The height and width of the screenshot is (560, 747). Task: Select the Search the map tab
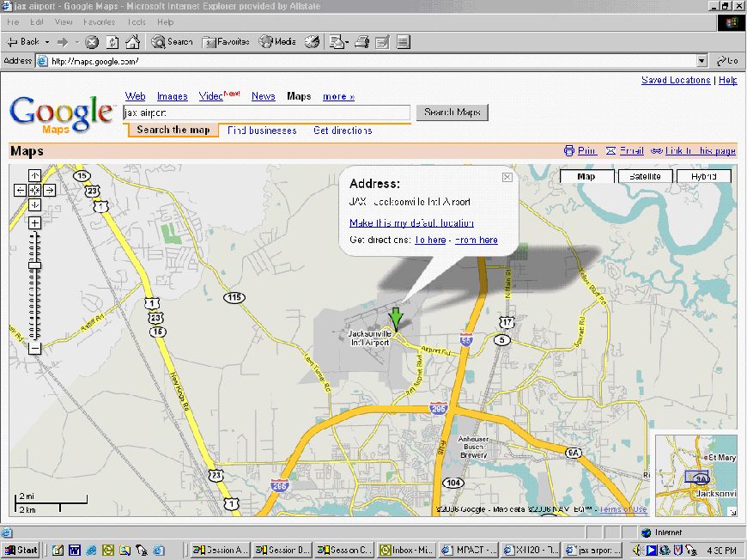coord(173,130)
